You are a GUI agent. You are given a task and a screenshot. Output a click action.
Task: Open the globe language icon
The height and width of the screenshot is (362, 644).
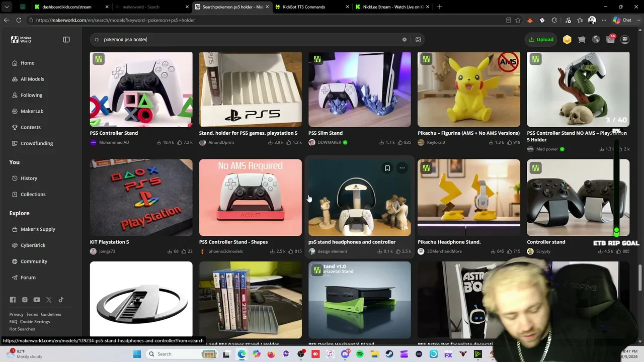coord(596,40)
